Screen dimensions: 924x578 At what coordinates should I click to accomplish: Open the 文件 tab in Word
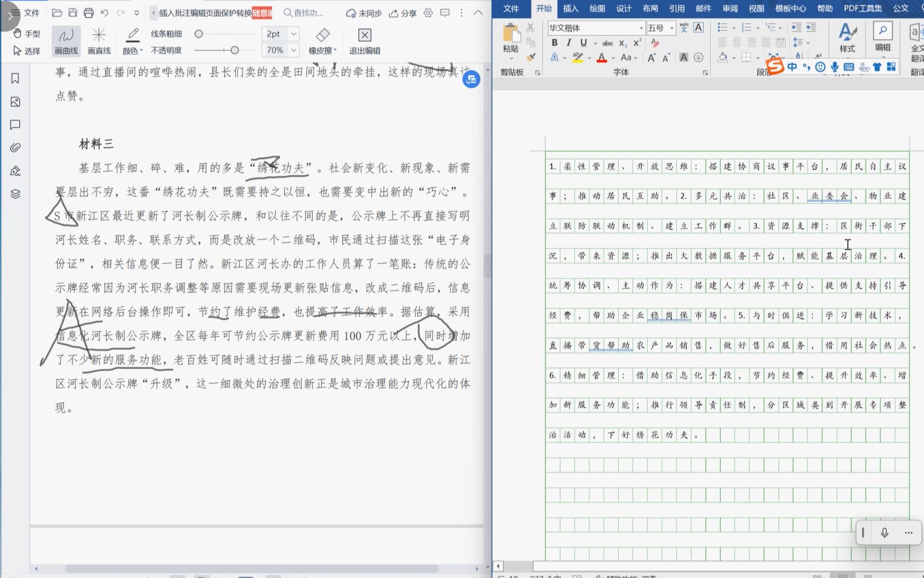click(x=511, y=9)
